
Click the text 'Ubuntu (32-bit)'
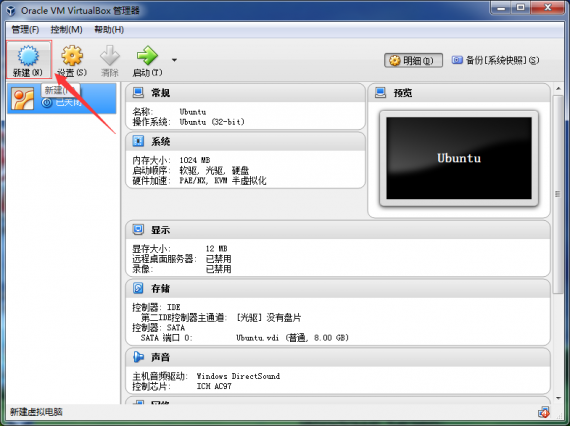[x=212, y=122]
